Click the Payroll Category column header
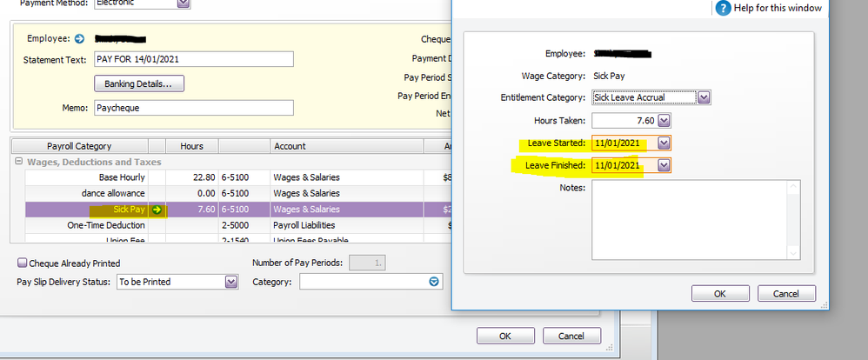Viewport: 868px width, 360px height. (x=79, y=146)
